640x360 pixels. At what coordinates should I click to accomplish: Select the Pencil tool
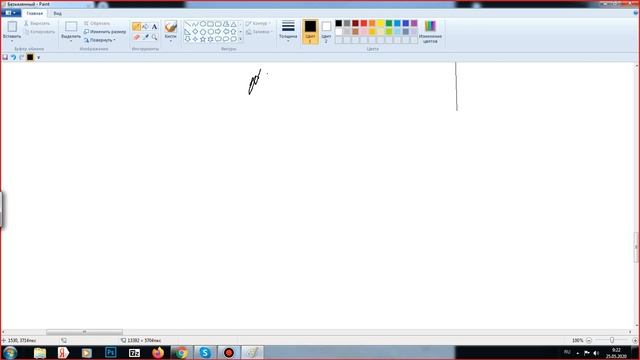pos(136,27)
